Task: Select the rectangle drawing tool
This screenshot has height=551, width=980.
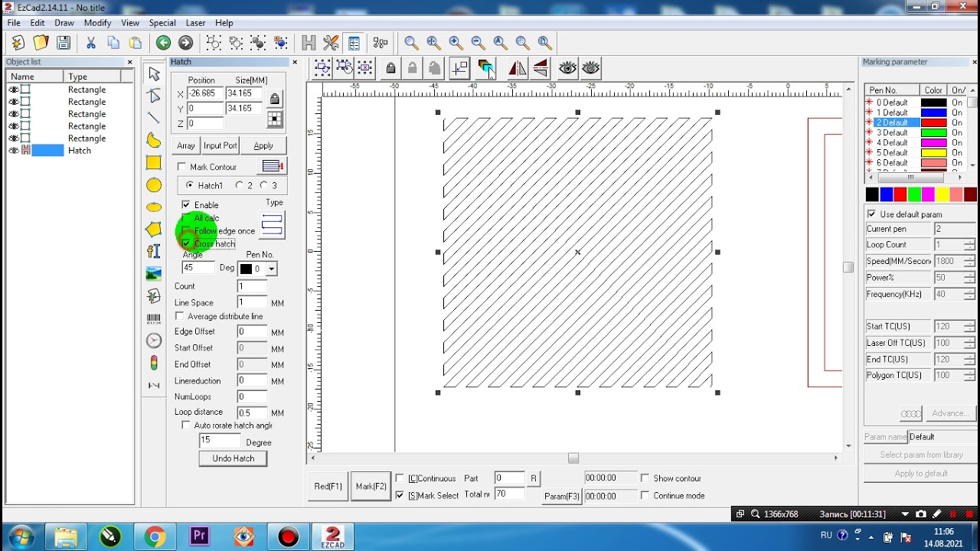Action: [154, 162]
